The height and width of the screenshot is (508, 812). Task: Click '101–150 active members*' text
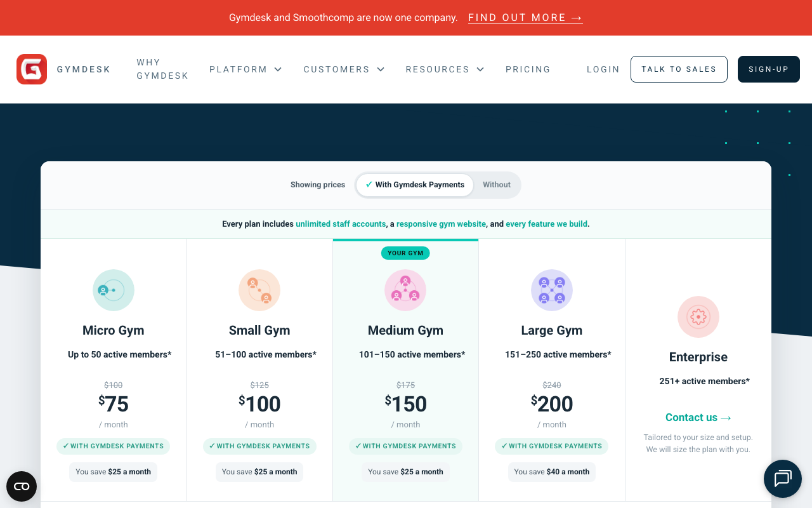tap(412, 354)
